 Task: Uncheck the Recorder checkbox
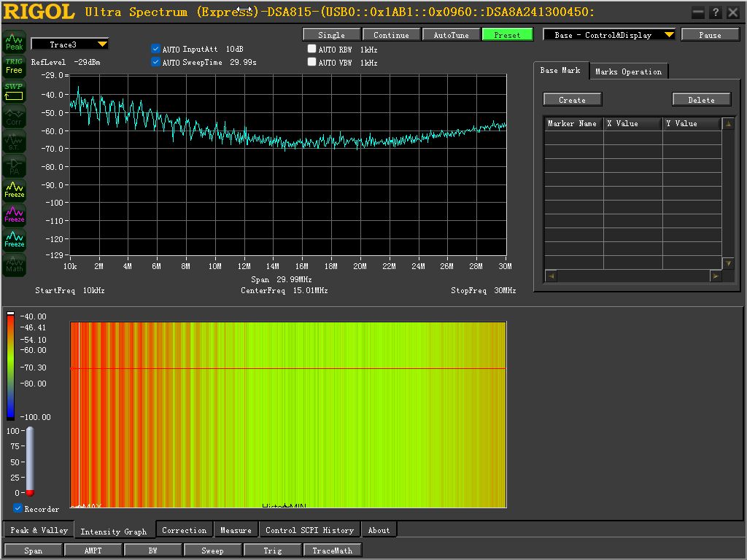click(18, 508)
